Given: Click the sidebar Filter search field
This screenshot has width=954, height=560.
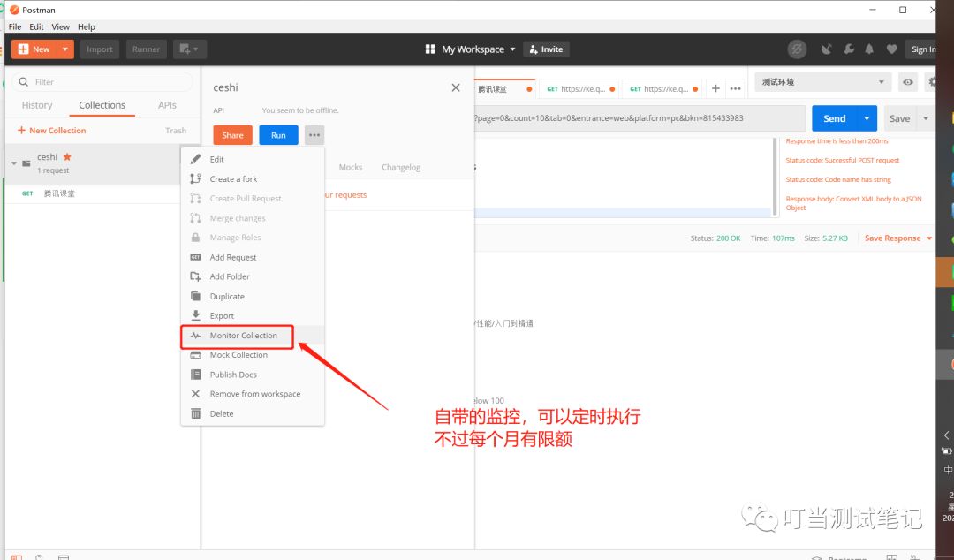Looking at the screenshot, I should [102, 81].
